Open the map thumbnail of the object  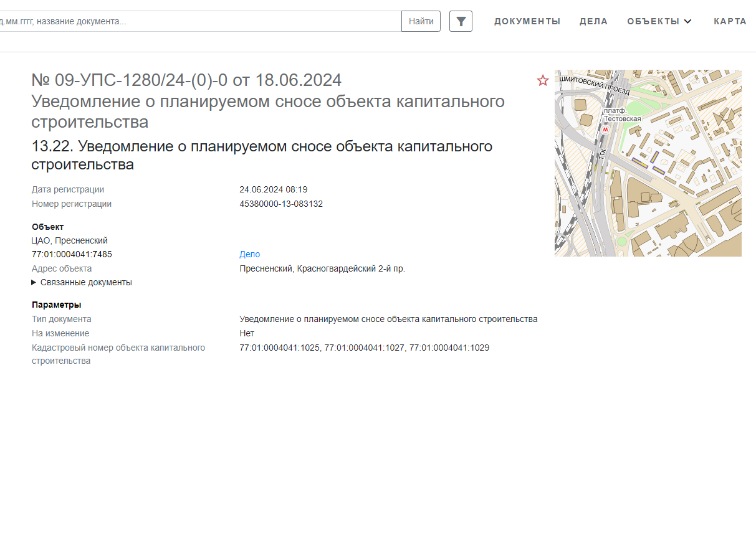[648, 163]
